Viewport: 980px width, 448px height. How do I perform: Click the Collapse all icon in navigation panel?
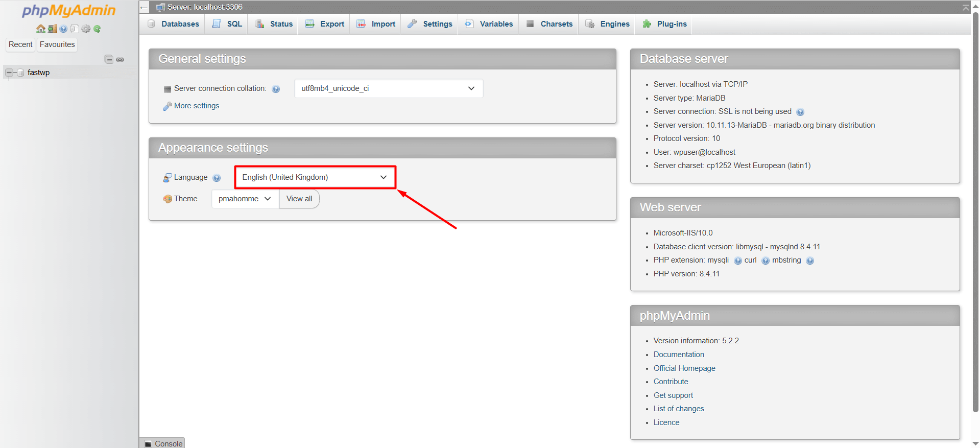pyautogui.click(x=109, y=59)
